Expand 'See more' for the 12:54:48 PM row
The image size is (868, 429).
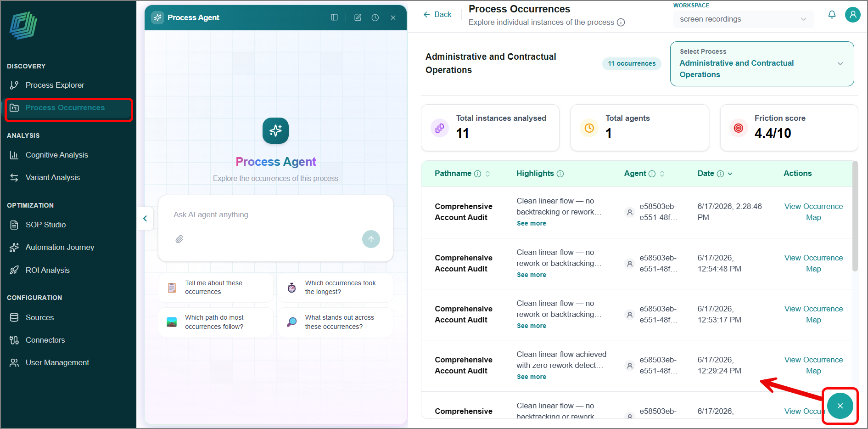click(532, 275)
